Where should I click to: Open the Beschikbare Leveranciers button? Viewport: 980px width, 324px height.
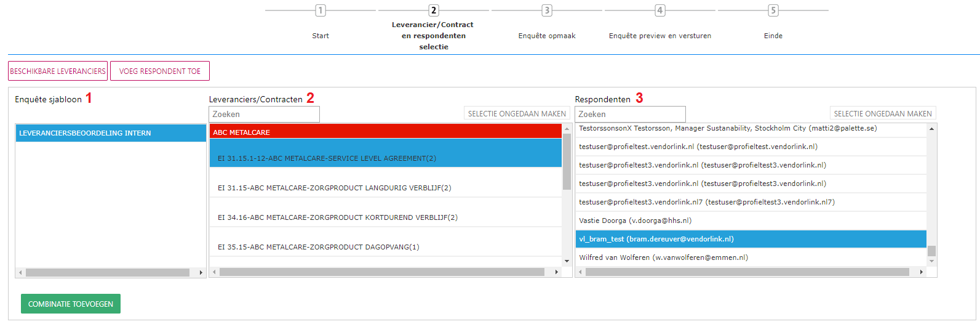click(58, 71)
